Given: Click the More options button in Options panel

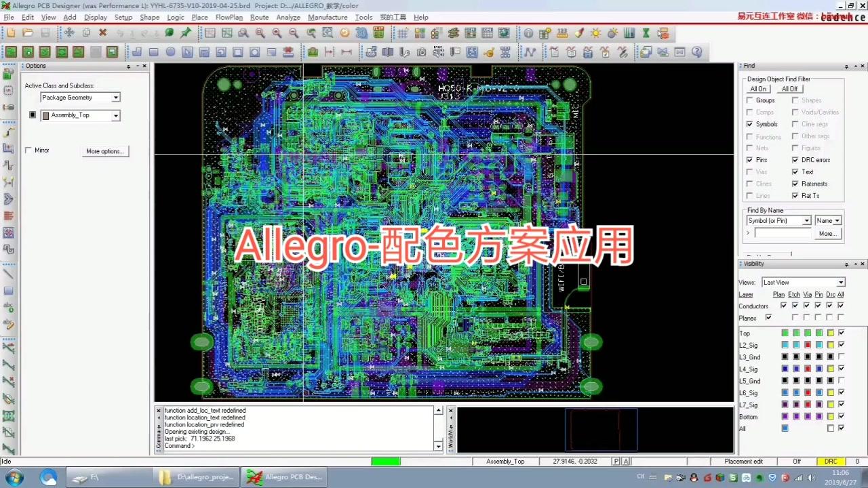Looking at the screenshot, I should 104,150.
